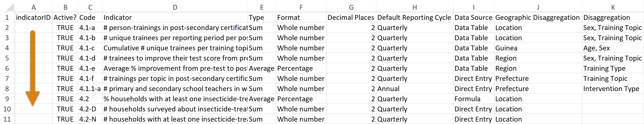644x124 pixels.
Task: Select row 11 header
Action: click(x=7, y=119)
